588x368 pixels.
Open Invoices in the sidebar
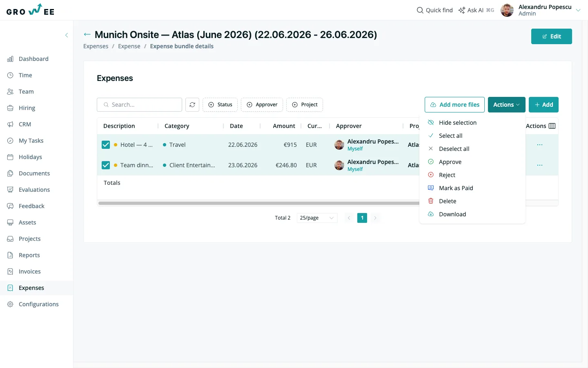pos(29,272)
